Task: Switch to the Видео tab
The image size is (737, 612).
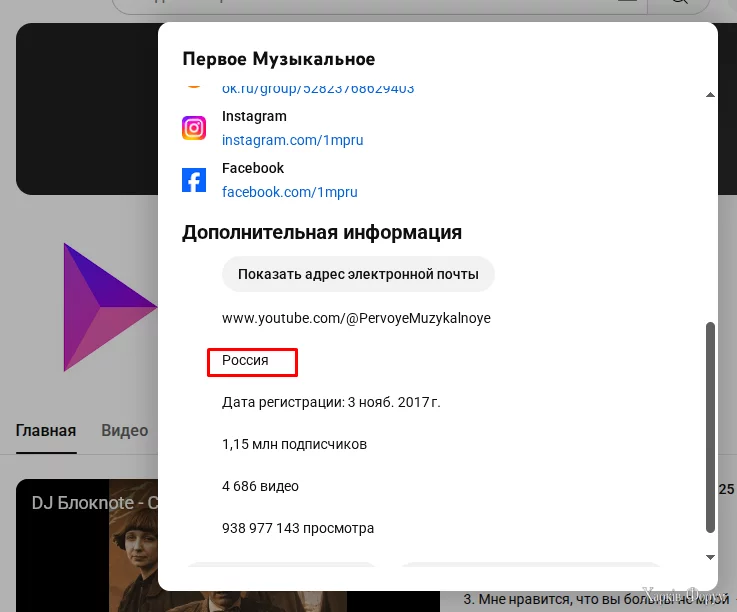Action: tap(125, 431)
